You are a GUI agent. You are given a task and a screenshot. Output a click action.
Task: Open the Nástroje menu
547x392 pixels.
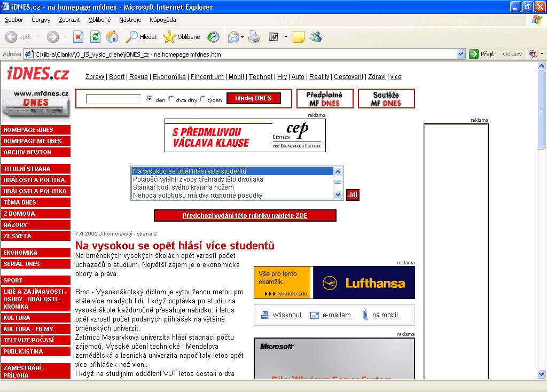click(130, 20)
